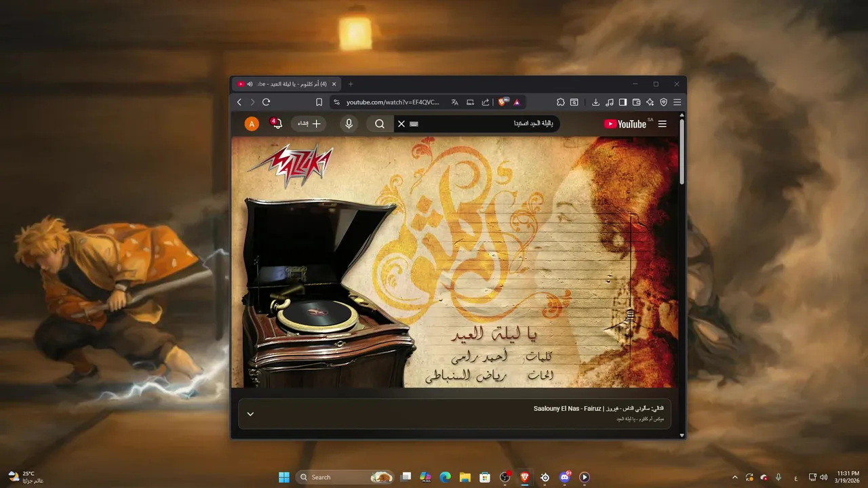
Task: Open the extensions puzzle icon
Action: (561, 102)
